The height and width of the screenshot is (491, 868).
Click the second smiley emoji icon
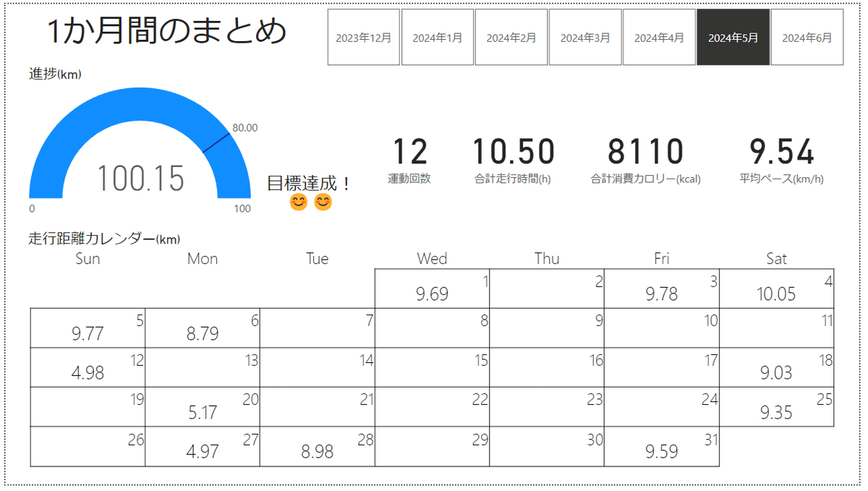[323, 202]
